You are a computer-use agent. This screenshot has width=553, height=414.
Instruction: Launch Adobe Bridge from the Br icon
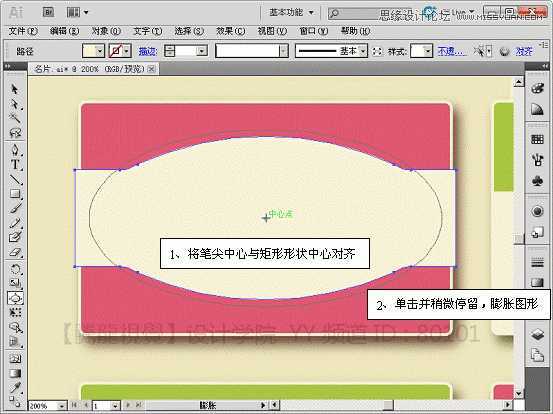(x=48, y=12)
